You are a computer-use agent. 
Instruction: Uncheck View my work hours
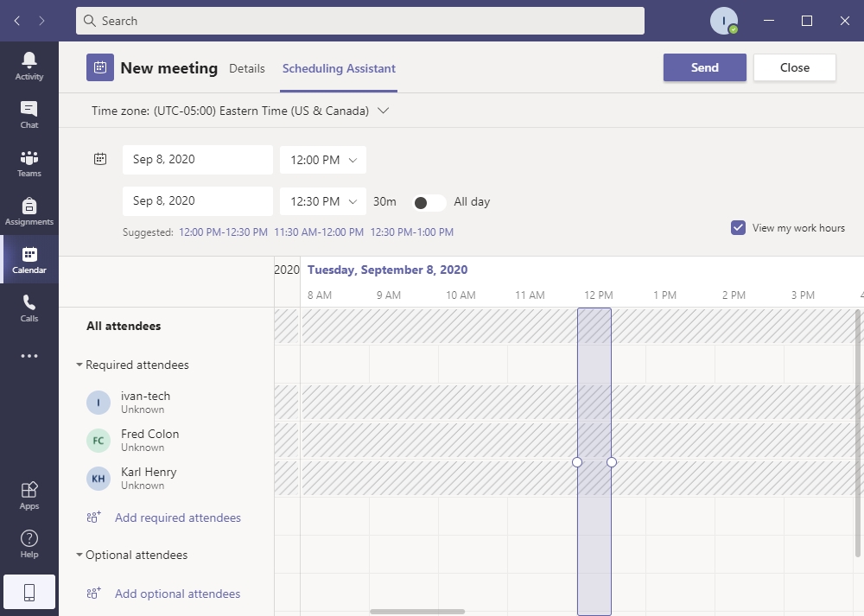point(738,227)
